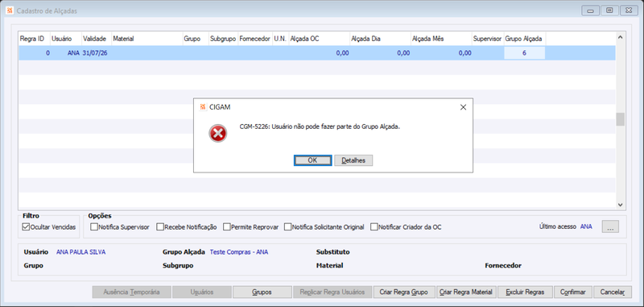Click the ANA user cell in first row
Screen dimensions: 644x307
[x=66, y=53]
